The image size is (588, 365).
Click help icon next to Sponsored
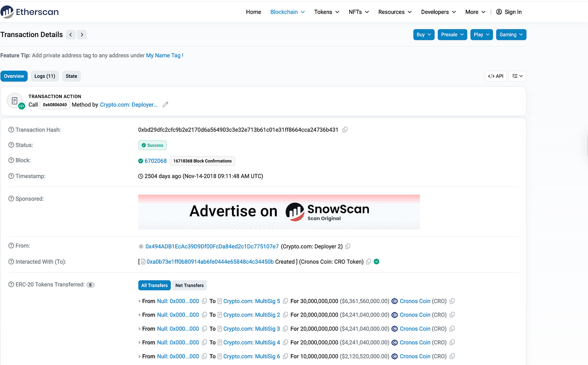click(x=11, y=199)
